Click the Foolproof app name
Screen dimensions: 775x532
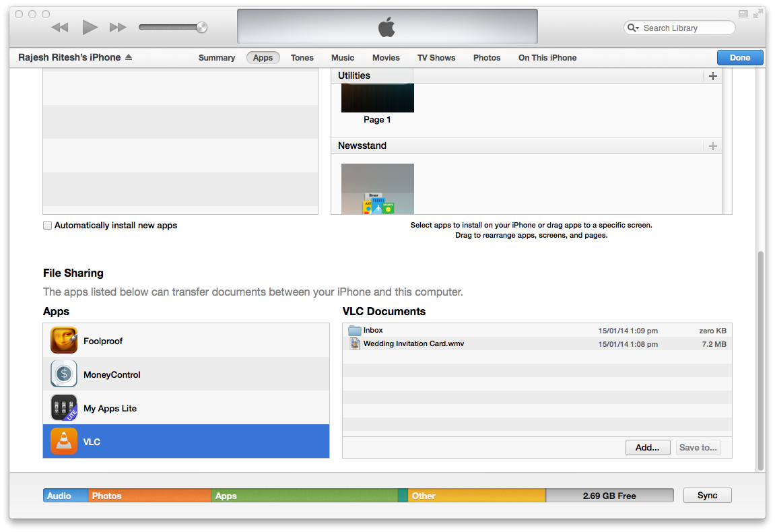(103, 341)
